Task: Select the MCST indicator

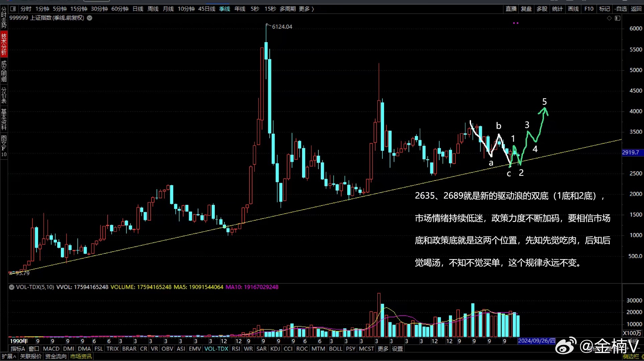Action: click(x=366, y=349)
